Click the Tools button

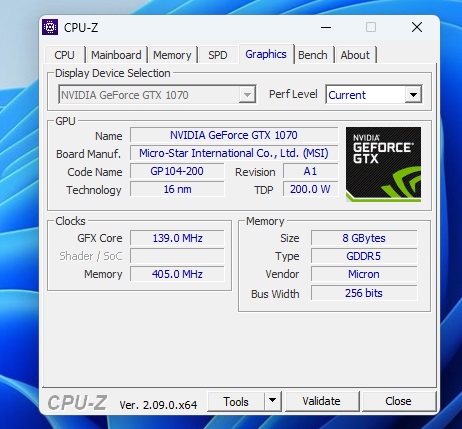point(236,401)
